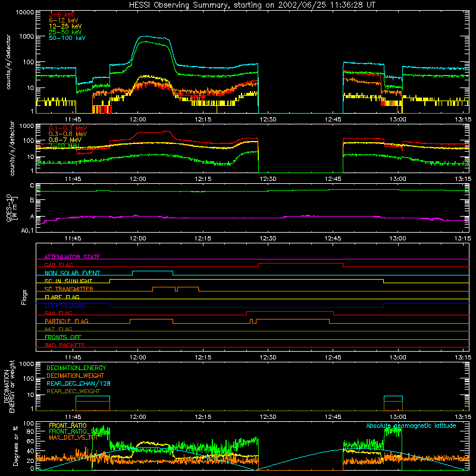Click the B flux class axis label
The image size is (476, 476).
tap(32, 200)
